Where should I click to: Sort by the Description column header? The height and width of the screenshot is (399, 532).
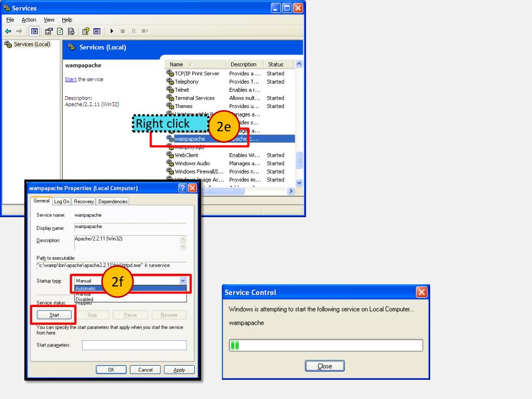pos(244,64)
